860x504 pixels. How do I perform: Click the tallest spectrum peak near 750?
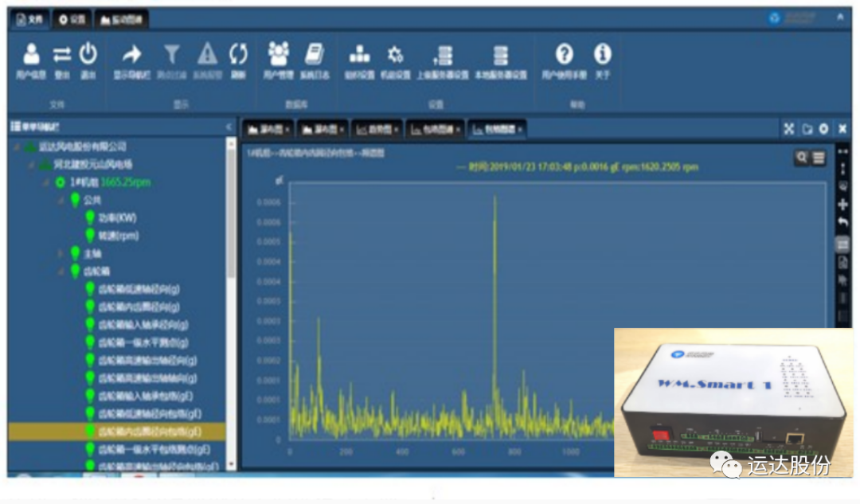(495, 196)
